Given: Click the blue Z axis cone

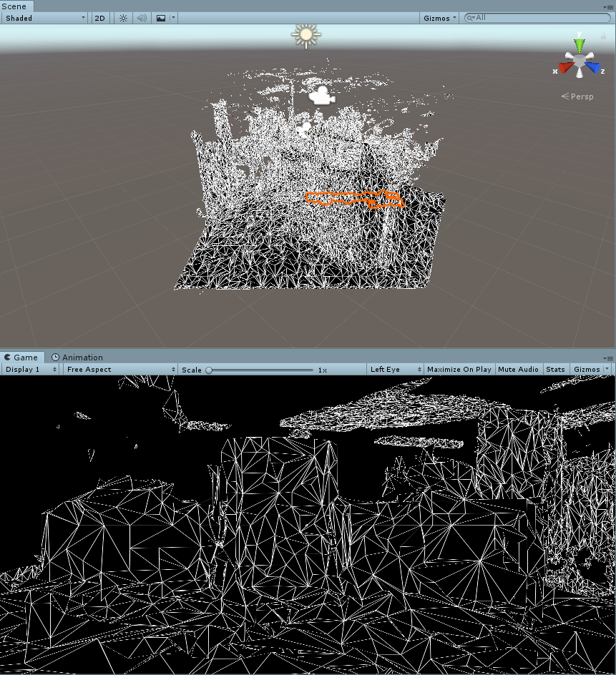Looking at the screenshot, I should click(594, 68).
